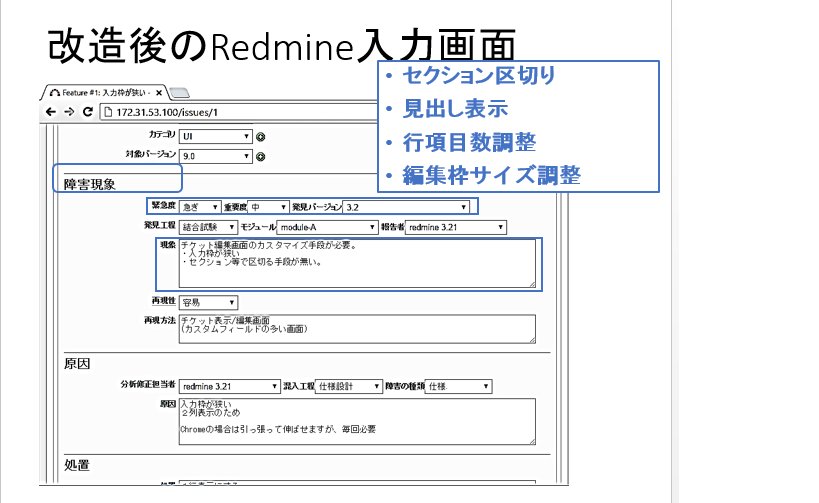Open the 再現性 dropdown showing 容易
This screenshot has height=503, width=819.
click(208, 302)
